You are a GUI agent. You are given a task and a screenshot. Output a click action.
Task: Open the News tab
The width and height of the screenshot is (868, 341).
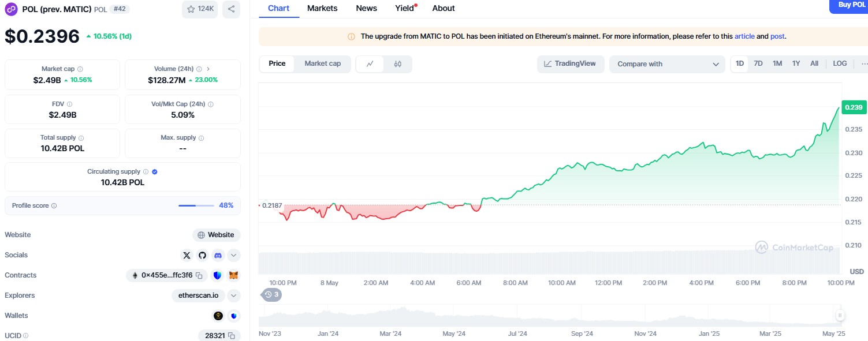[x=366, y=8]
